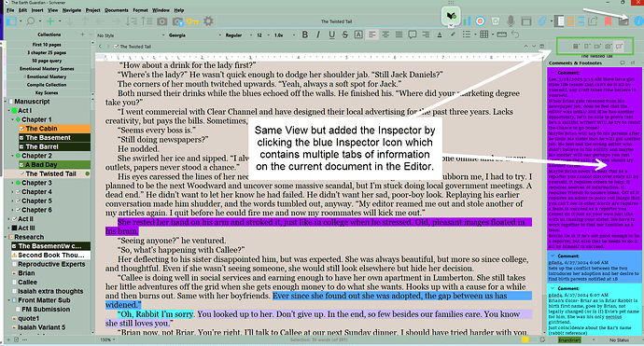Image resolution: width=644 pixels, height=346 pixels.
Task: Click the yellow key Keywords icon
Action: [x=192, y=21]
